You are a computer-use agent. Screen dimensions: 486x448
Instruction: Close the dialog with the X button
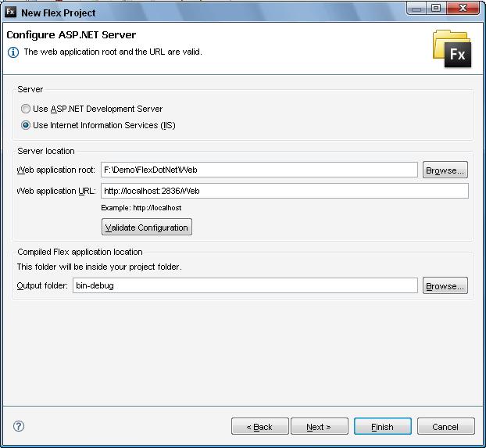464,9
